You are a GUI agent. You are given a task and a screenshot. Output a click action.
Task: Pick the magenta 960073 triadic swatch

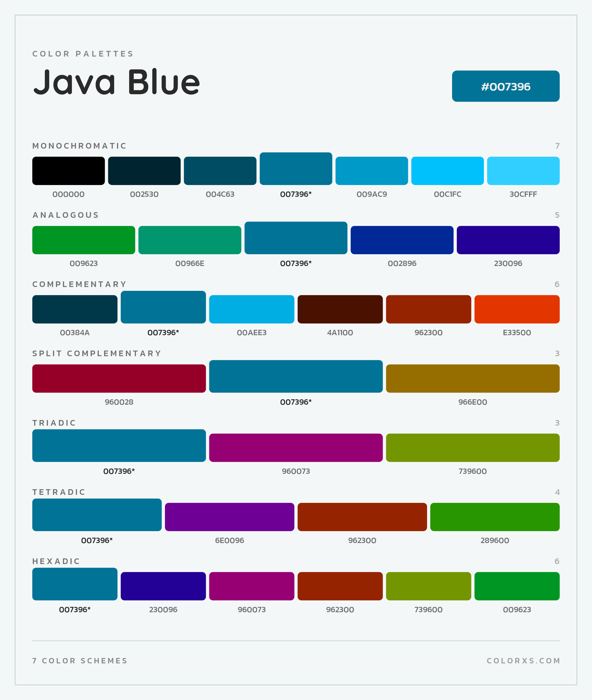pos(296,447)
